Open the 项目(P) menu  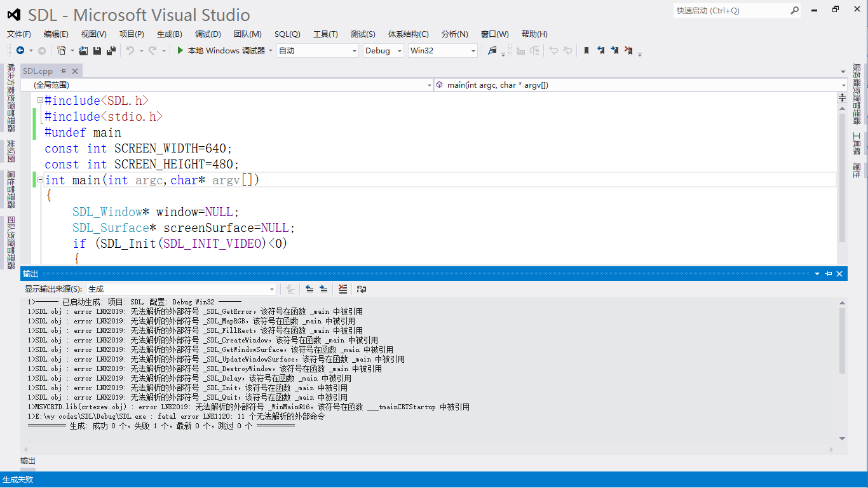coord(132,34)
